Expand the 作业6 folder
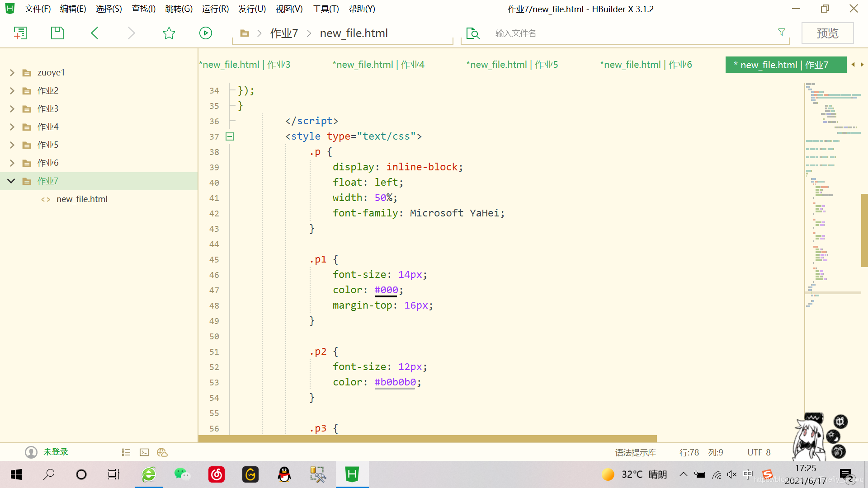 coord(12,163)
